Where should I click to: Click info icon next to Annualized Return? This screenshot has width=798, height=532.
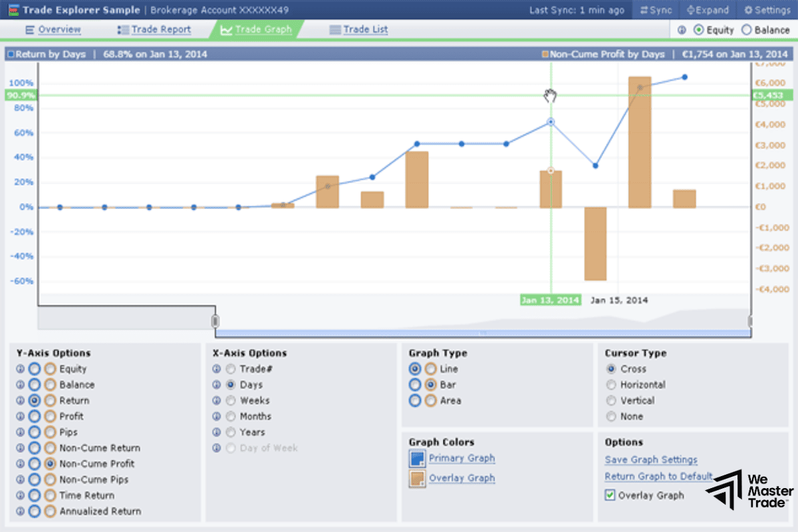[20, 511]
